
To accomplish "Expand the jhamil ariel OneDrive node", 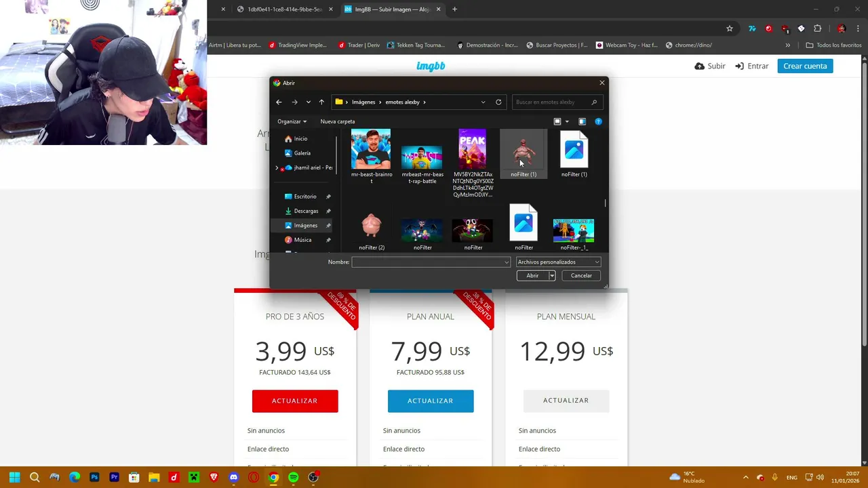I will [277, 167].
